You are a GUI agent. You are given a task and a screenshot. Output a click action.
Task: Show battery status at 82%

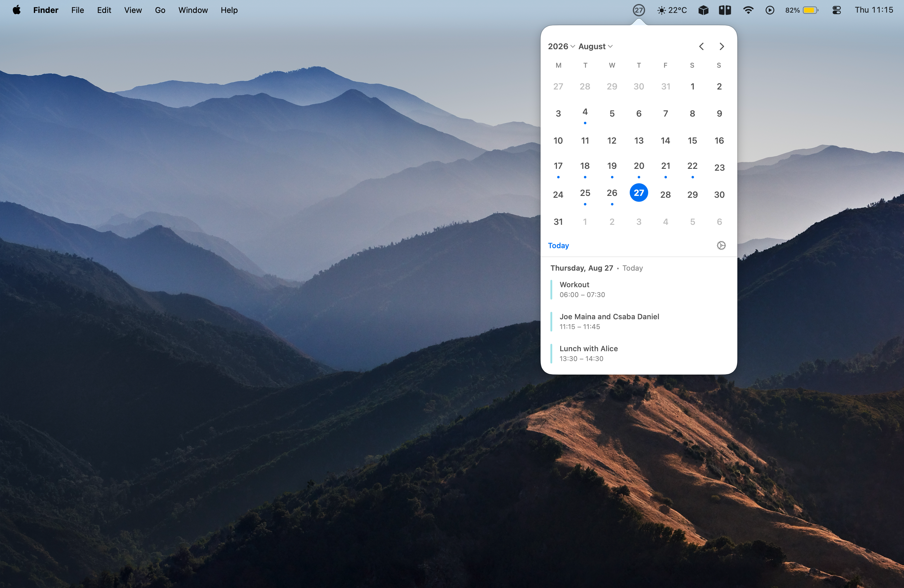(801, 10)
